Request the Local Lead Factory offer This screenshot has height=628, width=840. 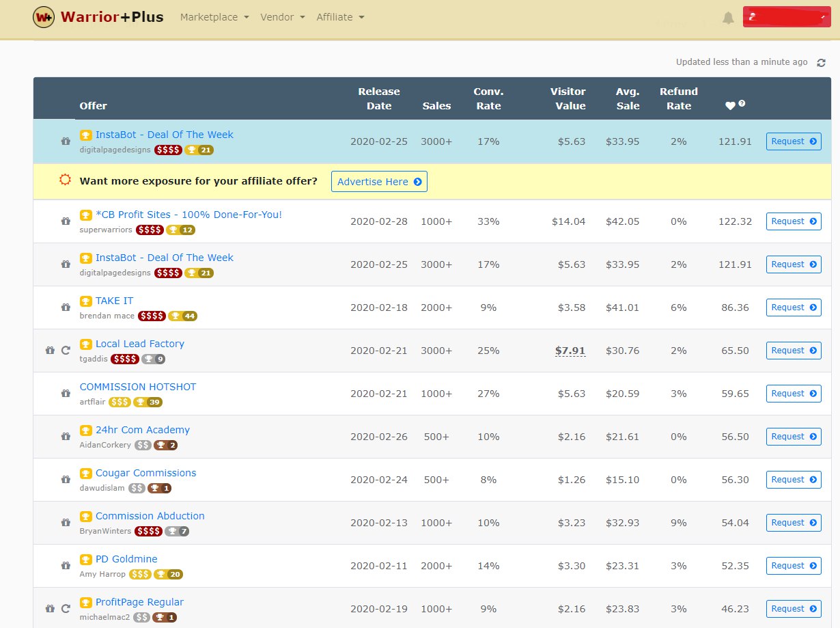coord(794,351)
